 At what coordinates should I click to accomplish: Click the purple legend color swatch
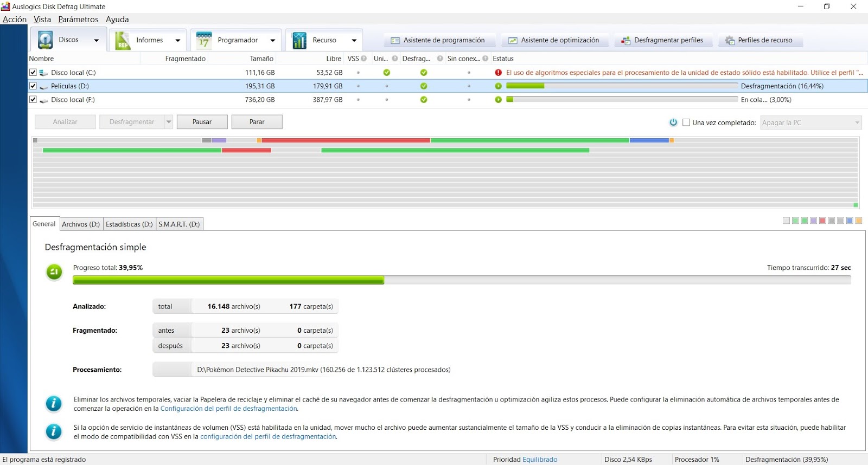(813, 221)
